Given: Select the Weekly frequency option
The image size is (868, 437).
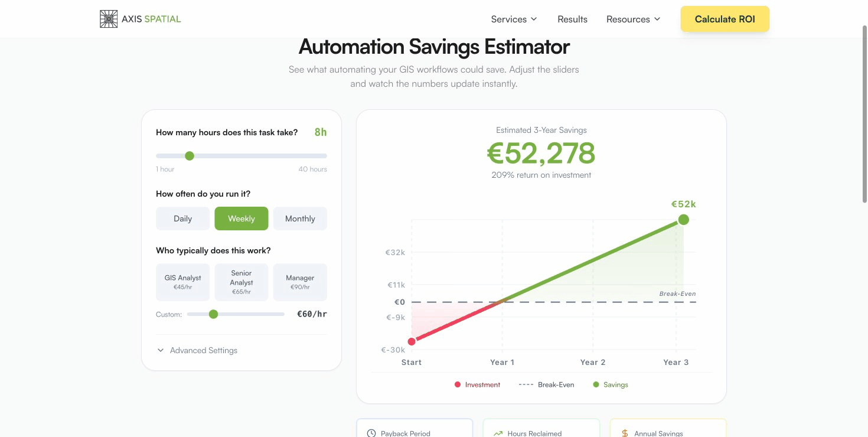Looking at the screenshot, I should (x=241, y=218).
